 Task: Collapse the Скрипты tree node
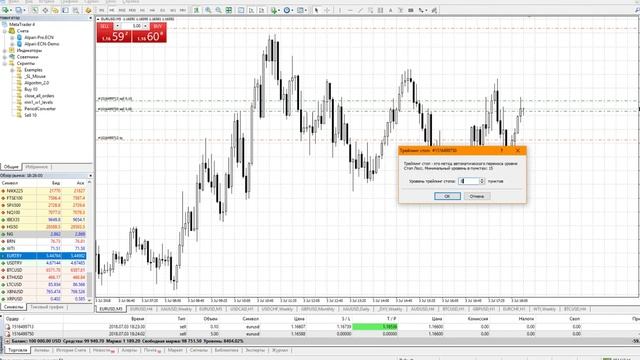tap(5, 64)
